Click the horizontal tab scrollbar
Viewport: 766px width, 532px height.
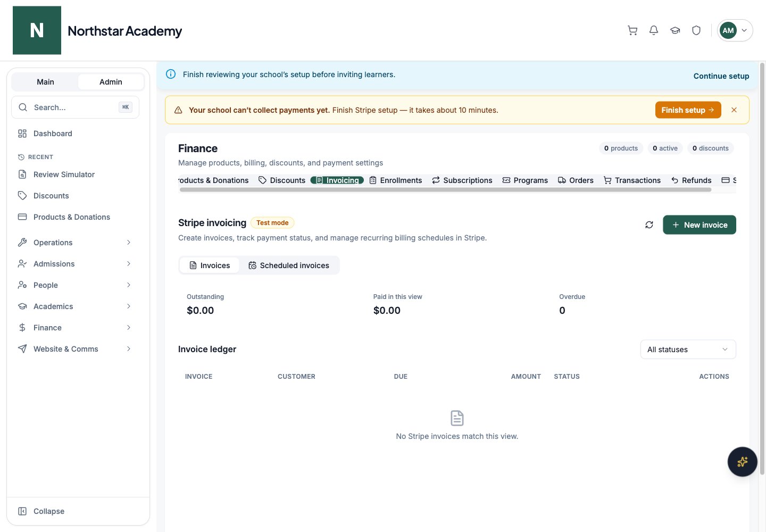pos(445,190)
